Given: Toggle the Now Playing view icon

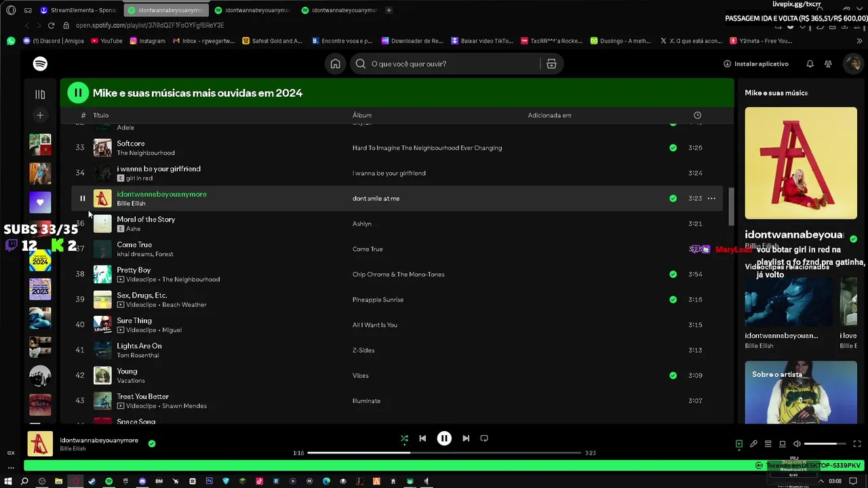Looking at the screenshot, I should (x=739, y=444).
